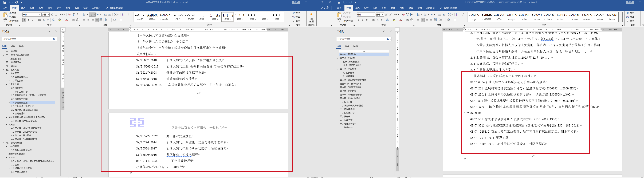Insert enclosed character (字) in left window
The width and height of the screenshot is (644, 178).
click(78, 20)
